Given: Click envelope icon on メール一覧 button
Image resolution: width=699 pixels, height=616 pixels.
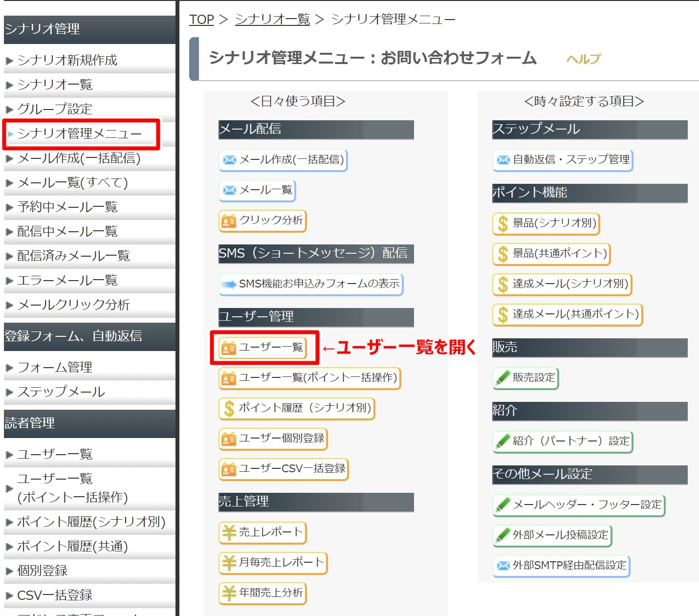Looking at the screenshot, I should coord(229,190).
